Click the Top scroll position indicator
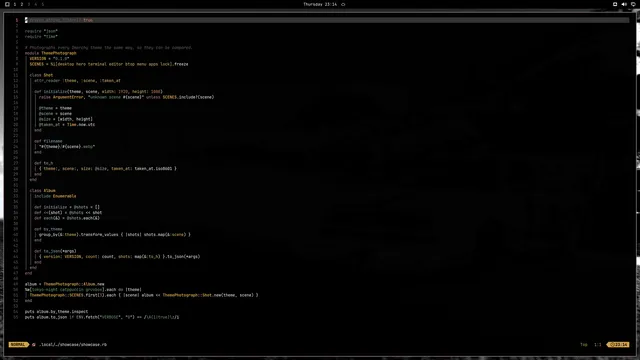Image resolution: width=640 pixels, height=360 pixels. click(x=584, y=344)
